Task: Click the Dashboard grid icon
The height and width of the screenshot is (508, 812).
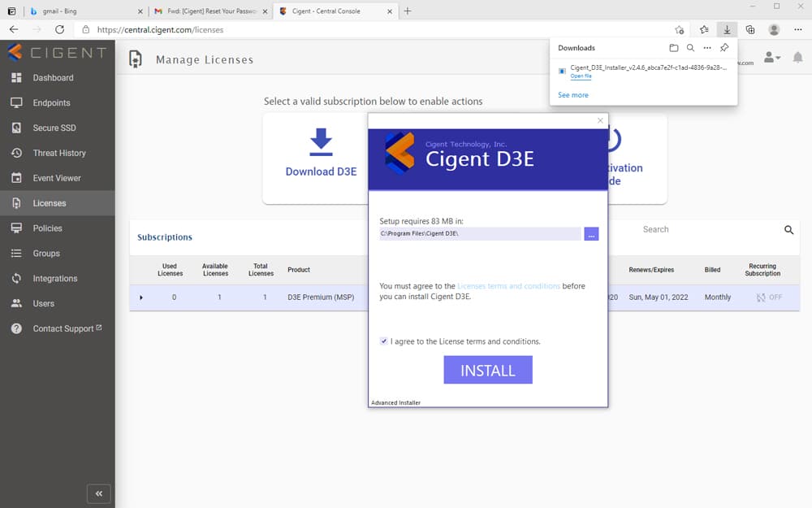Action: pyautogui.click(x=16, y=78)
